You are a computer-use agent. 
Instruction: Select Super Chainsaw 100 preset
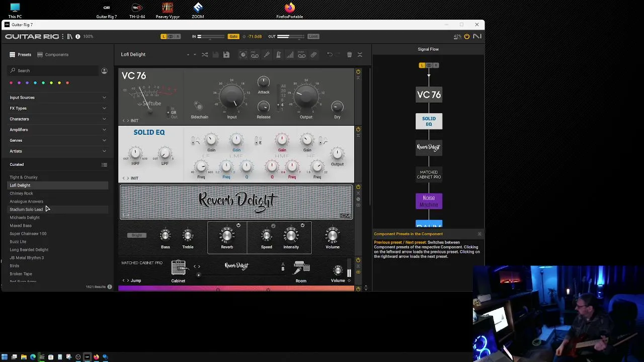coord(58,234)
